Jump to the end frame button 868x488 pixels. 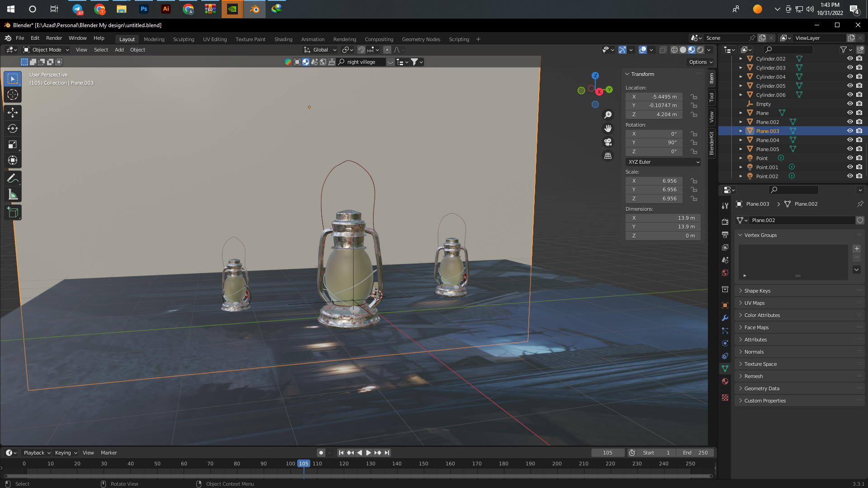tap(387, 453)
